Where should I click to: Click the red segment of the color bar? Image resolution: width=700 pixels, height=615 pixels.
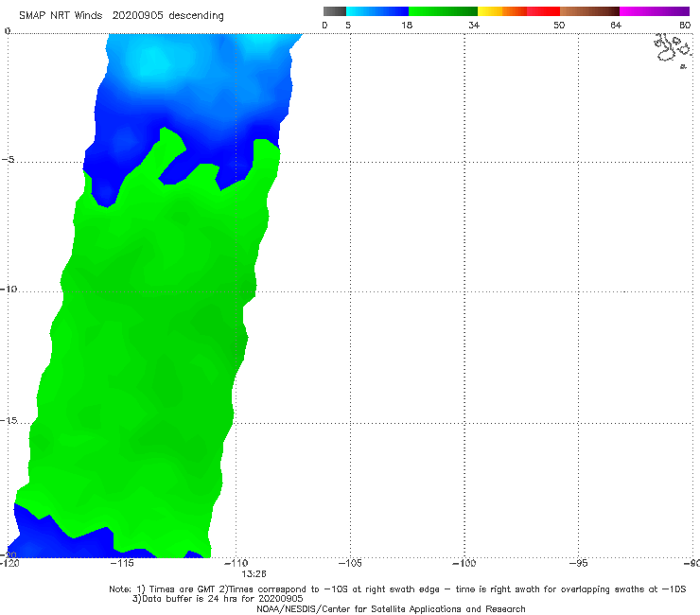coord(543,11)
